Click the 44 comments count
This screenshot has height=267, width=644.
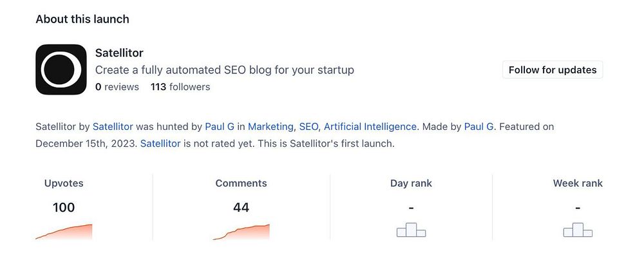coord(241,207)
